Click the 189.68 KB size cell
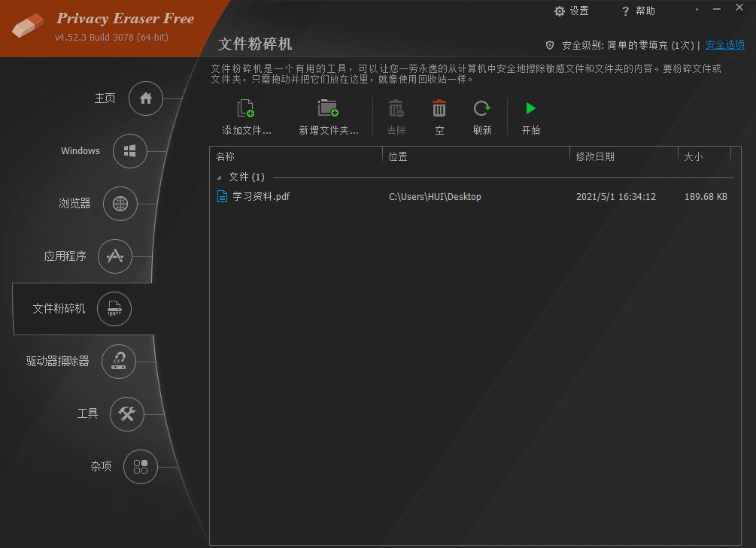 [x=706, y=197]
